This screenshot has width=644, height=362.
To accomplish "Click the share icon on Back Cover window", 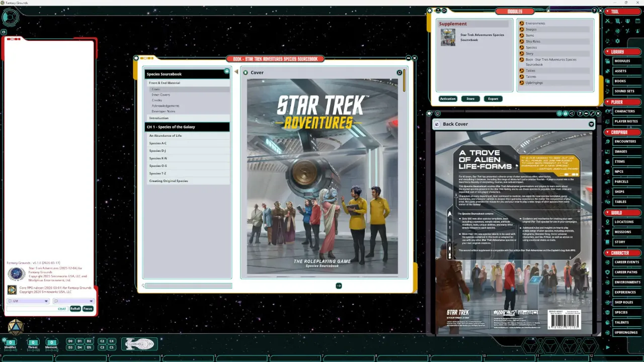I will 572,114.
